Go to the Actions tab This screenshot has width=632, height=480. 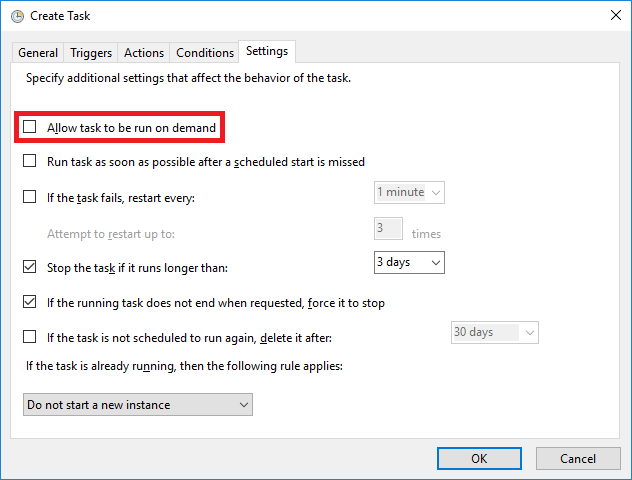tap(144, 53)
